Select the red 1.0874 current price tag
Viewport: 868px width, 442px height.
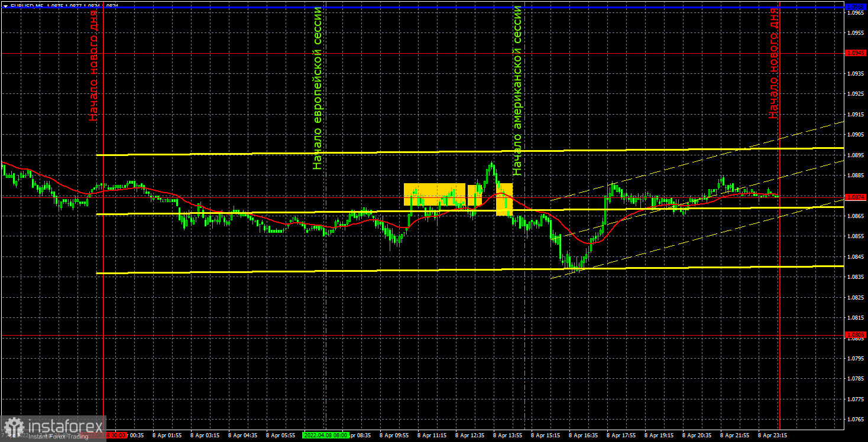856,197
